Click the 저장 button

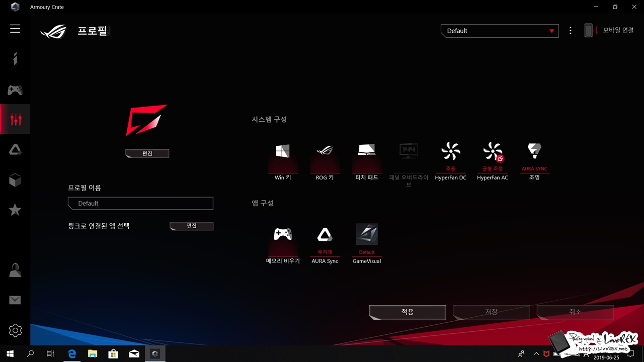[492, 312]
